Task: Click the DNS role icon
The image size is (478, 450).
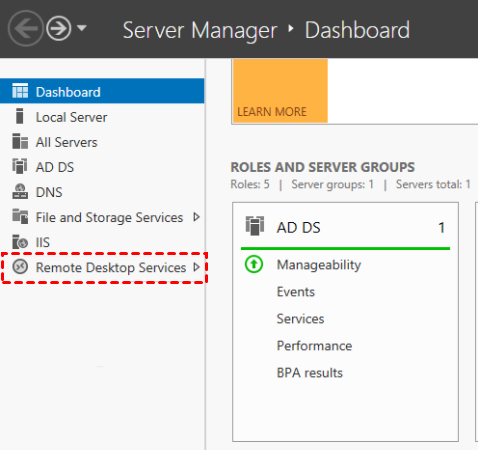Action: (x=20, y=191)
